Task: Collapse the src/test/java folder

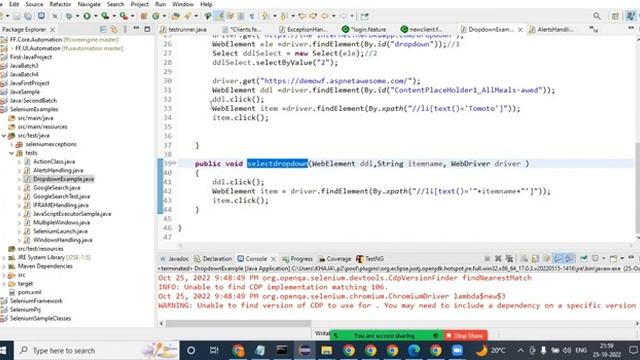Action: tap(4, 136)
